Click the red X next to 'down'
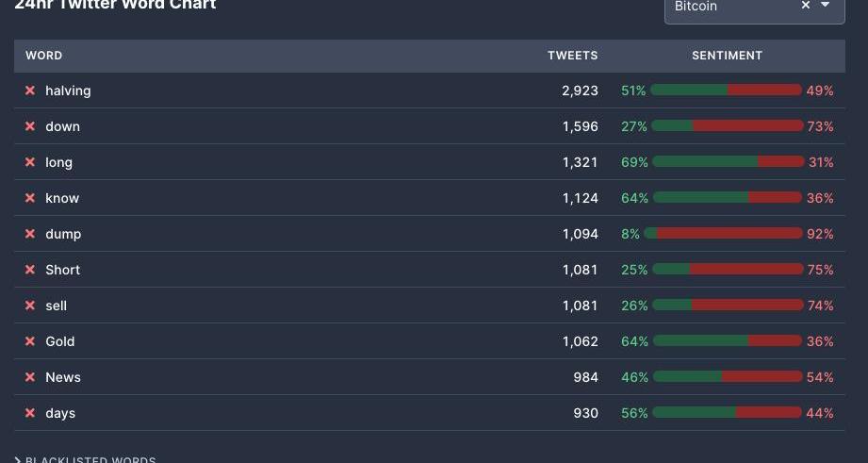Screen dimensions: 868x463 click(x=30, y=126)
